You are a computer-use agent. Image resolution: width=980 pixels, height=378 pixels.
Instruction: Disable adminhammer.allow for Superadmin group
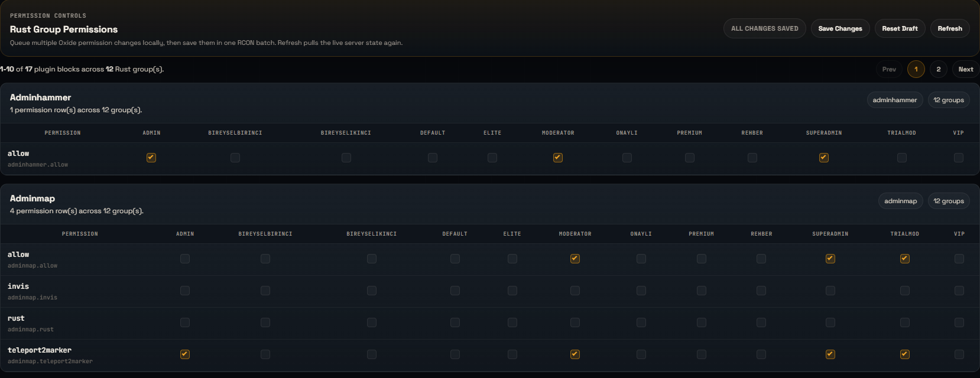point(824,158)
